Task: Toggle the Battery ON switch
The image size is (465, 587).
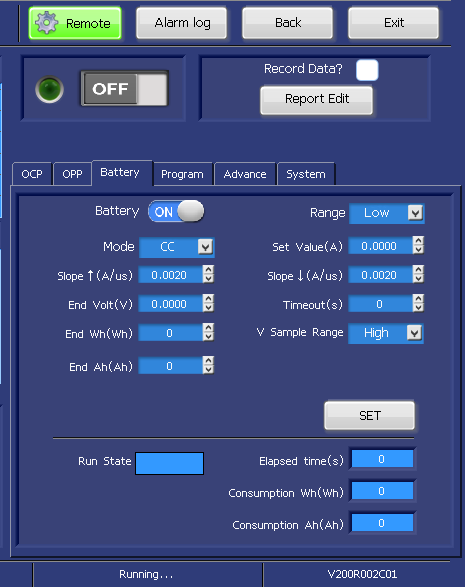Action: [x=176, y=212]
